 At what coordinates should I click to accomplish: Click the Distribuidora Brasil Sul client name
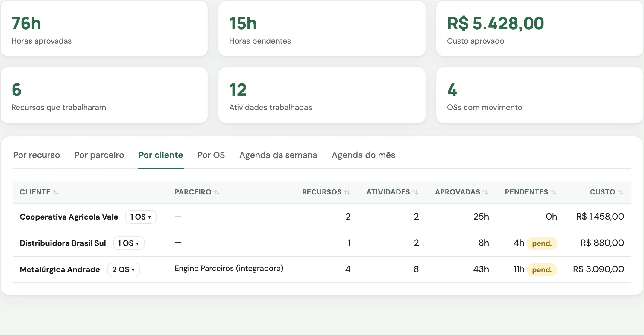coord(63,243)
